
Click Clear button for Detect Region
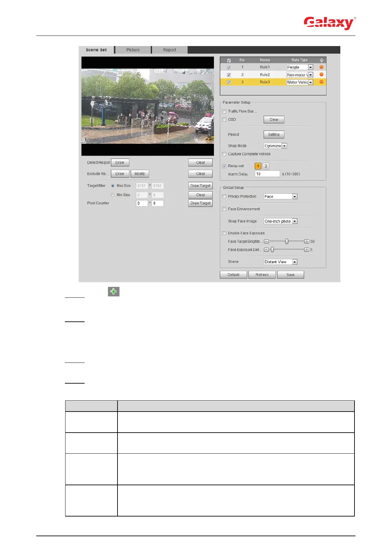click(200, 163)
